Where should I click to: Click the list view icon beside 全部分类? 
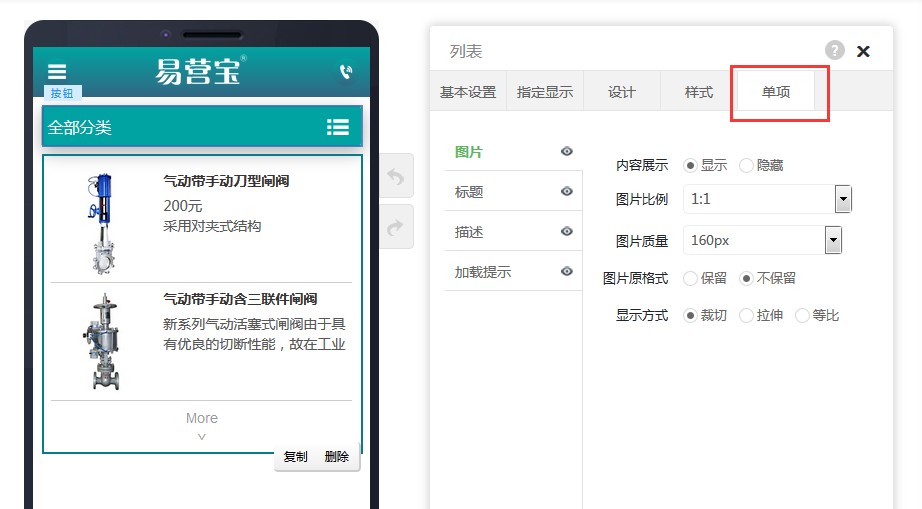(338, 127)
